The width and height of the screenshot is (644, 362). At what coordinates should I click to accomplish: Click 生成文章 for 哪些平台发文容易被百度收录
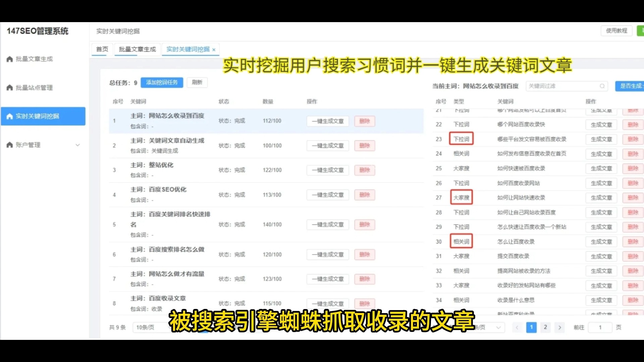point(601,139)
